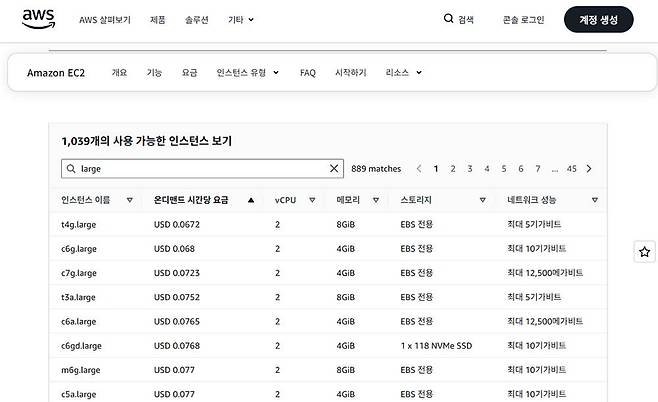The height and width of the screenshot is (402, 658).
Task: Click the t4g.large instance name
Action: 78,225
